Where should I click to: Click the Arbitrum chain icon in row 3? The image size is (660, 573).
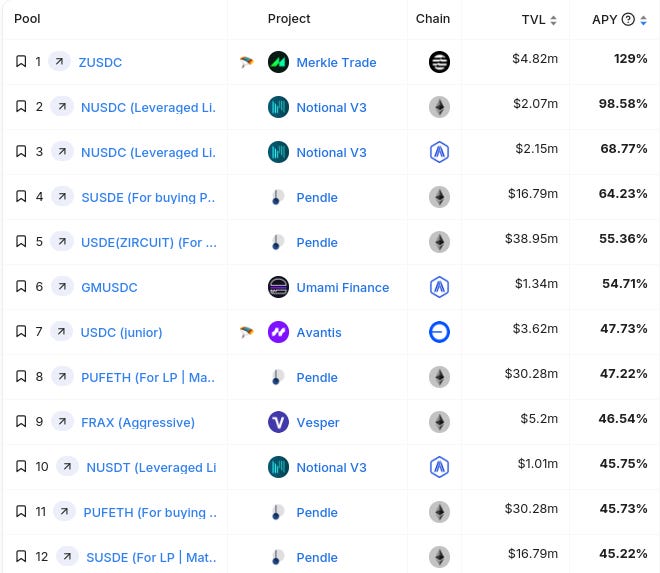pos(439,152)
